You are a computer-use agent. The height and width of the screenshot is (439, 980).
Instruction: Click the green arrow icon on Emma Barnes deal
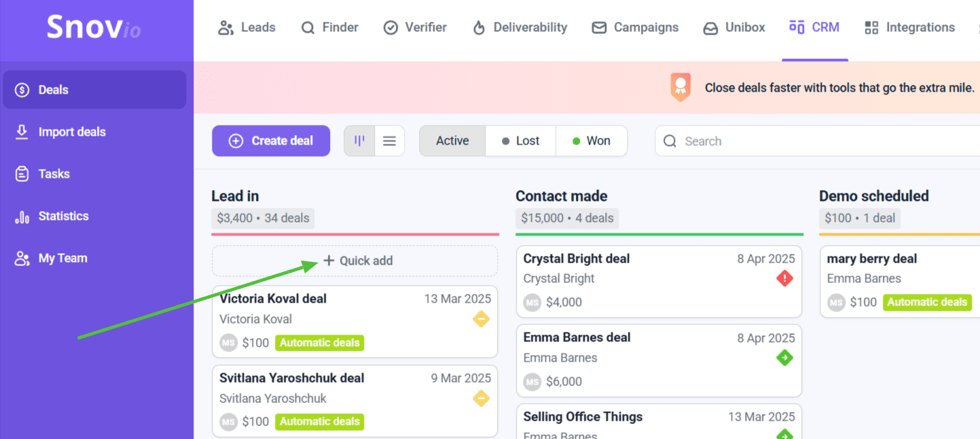pyautogui.click(x=784, y=358)
